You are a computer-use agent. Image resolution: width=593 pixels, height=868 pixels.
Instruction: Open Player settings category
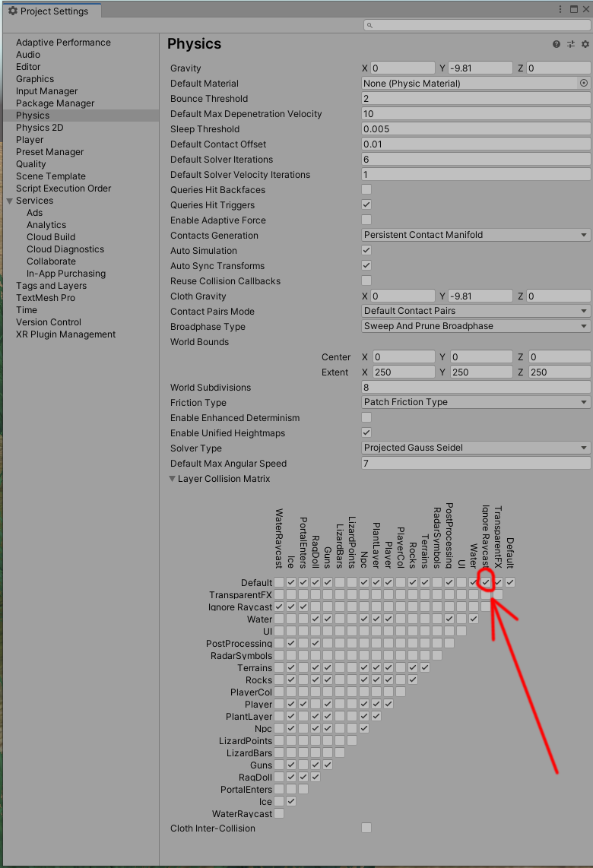(x=30, y=140)
